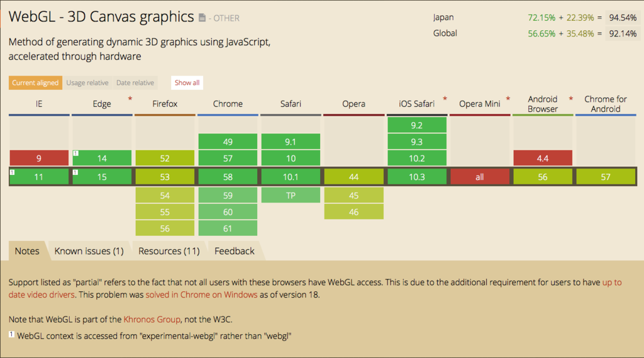Select iOS Safari 10.2 cell
Image resolution: width=644 pixels, height=358 pixels.
417,159
